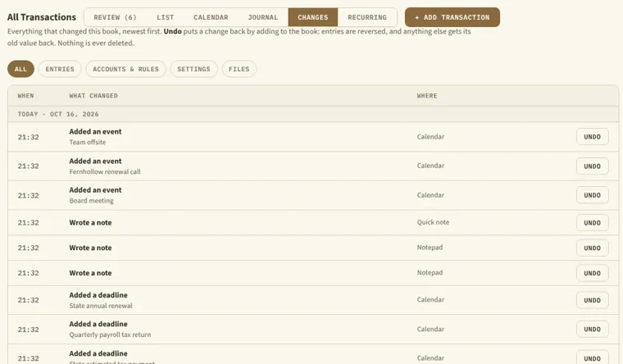
Task: Open the Calendar view tab
Action: tap(211, 17)
